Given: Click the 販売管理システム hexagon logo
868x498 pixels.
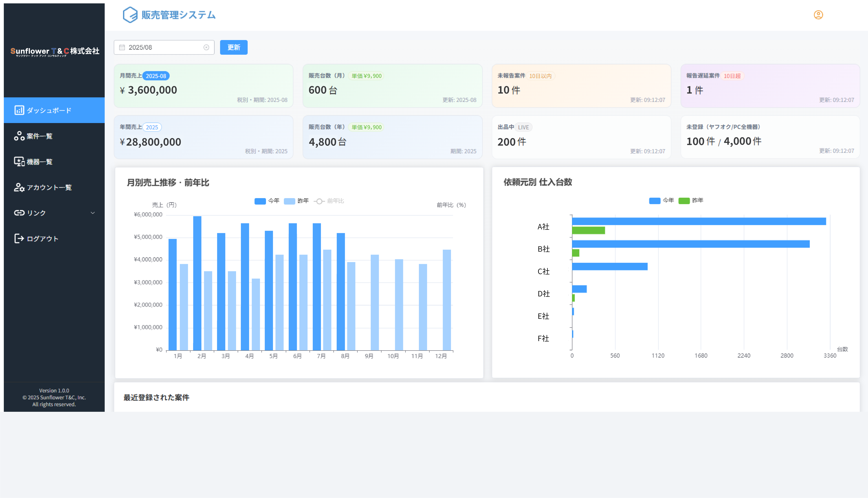Looking at the screenshot, I should (130, 15).
